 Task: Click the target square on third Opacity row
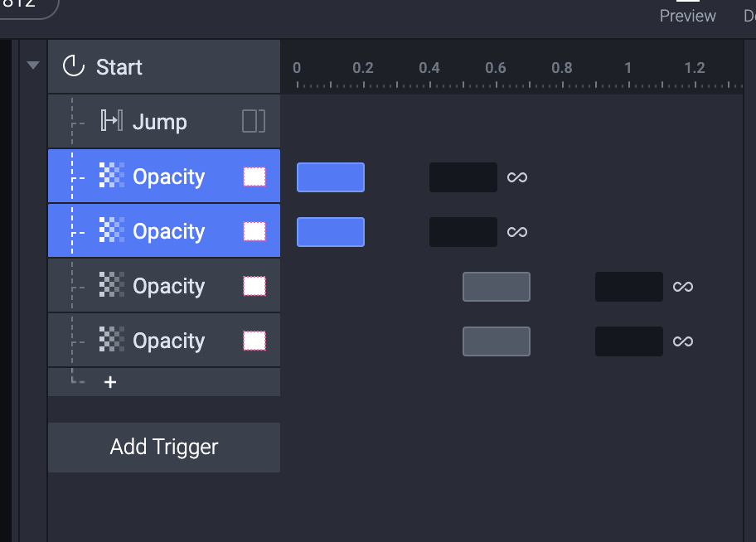pyautogui.click(x=254, y=286)
